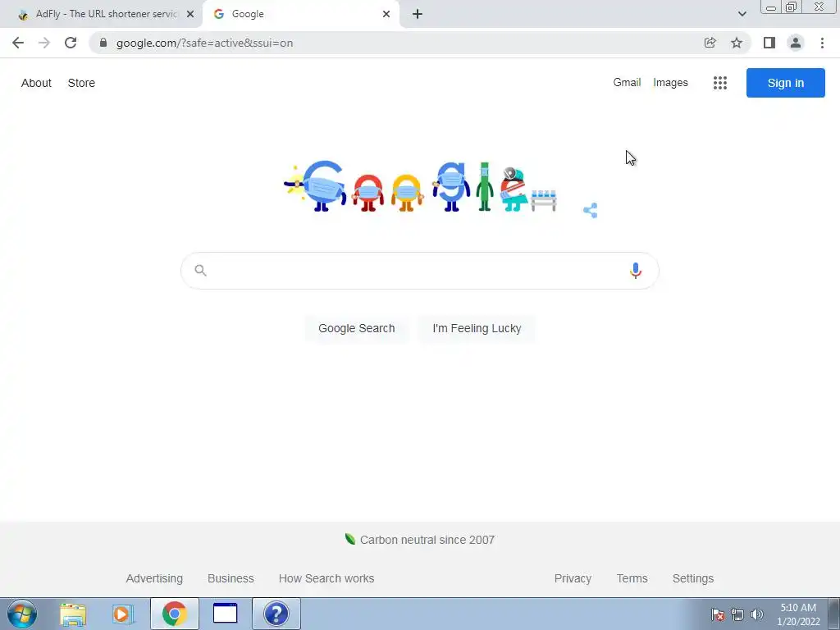The image size is (840, 630).
Task: Reload the current Google page
Action: click(71, 43)
